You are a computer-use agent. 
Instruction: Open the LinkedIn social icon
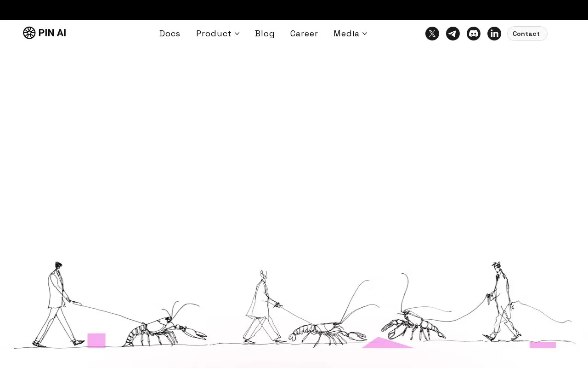494,34
